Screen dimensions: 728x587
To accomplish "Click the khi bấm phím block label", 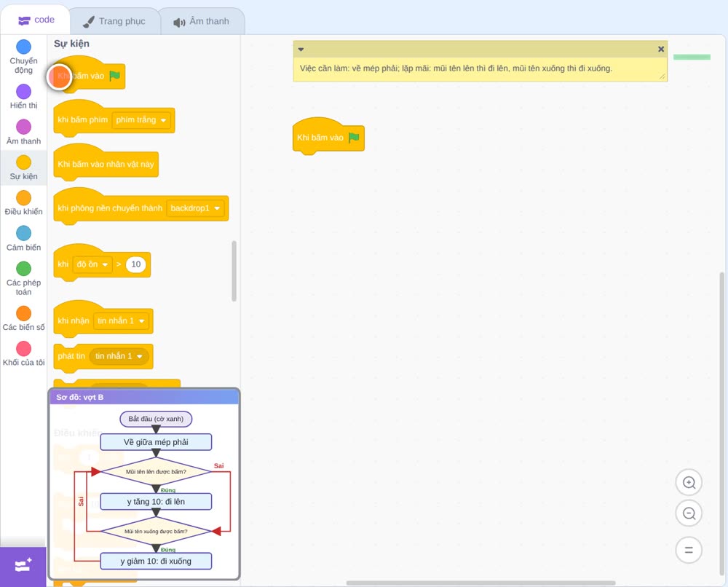I will (83, 120).
